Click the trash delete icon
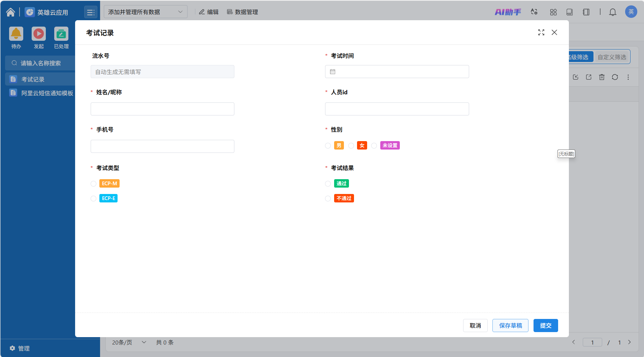Viewport: 644px width, 357px height. tap(602, 77)
